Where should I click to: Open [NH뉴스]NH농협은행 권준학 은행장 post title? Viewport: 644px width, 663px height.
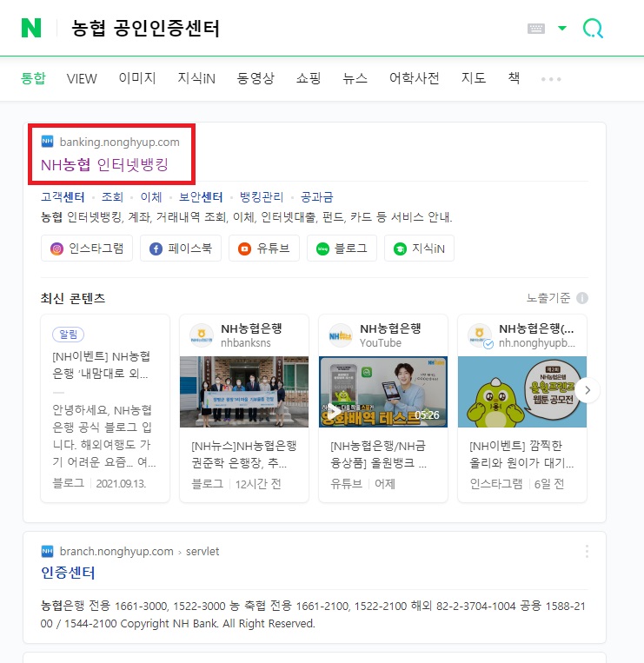click(244, 454)
